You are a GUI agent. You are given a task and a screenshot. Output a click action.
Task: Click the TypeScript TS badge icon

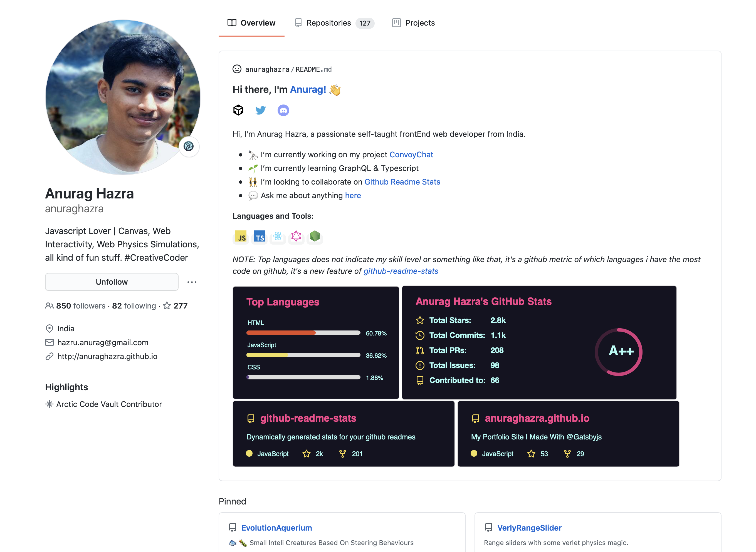click(259, 237)
